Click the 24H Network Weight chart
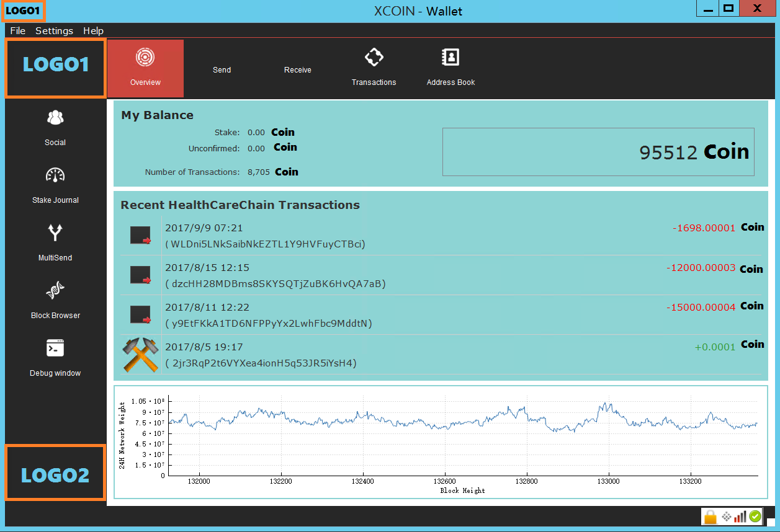This screenshot has height=532, width=780. (441, 442)
